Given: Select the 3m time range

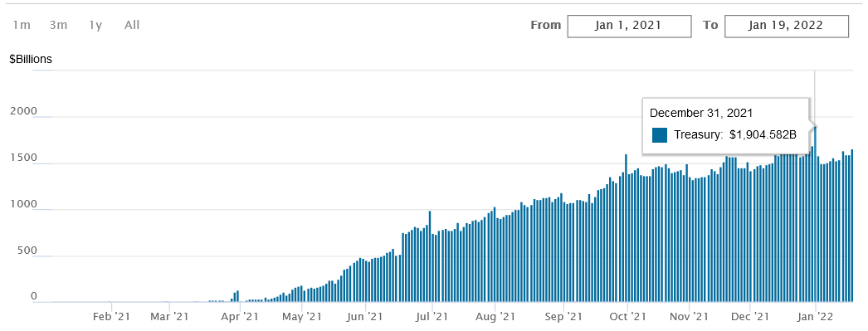Looking at the screenshot, I should coord(58,26).
